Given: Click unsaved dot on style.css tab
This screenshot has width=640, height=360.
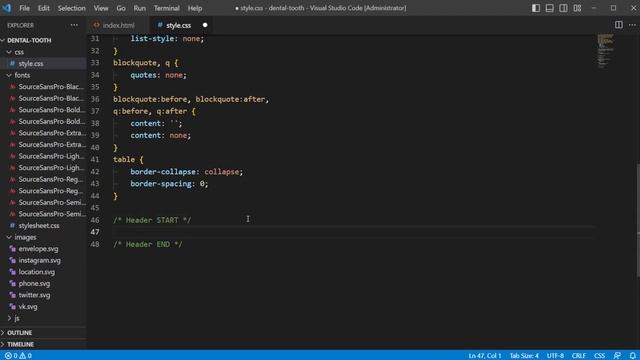Looking at the screenshot, I should [x=205, y=25].
